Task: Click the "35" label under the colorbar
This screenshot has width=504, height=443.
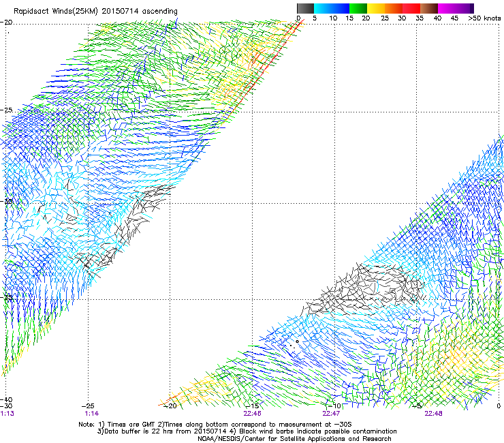Action: 420,18
